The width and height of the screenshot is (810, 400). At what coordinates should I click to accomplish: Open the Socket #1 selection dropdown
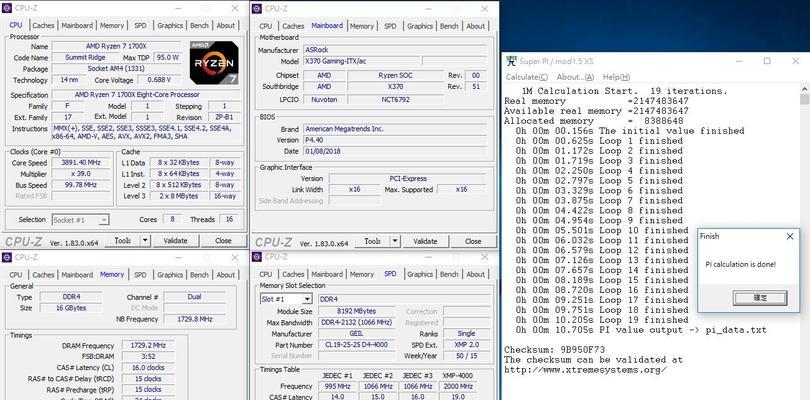[81, 220]
